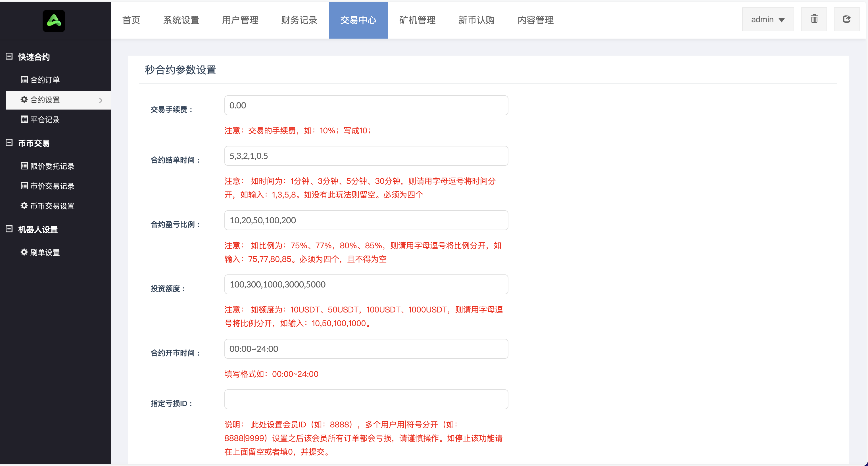868x466 pixels.
Task: Collapse the 快速合约 sidebar section
Action: pos(9,56)
